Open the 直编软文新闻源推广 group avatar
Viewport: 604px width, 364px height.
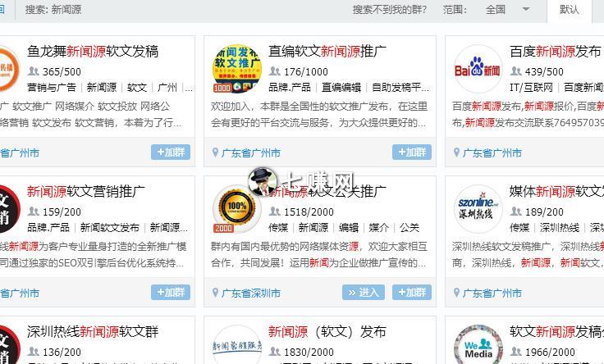click(x=237, y=69)
